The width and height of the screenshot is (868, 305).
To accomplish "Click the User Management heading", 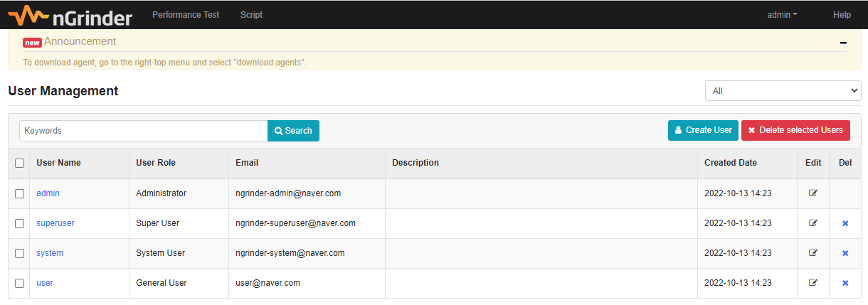I will [63, 91].
